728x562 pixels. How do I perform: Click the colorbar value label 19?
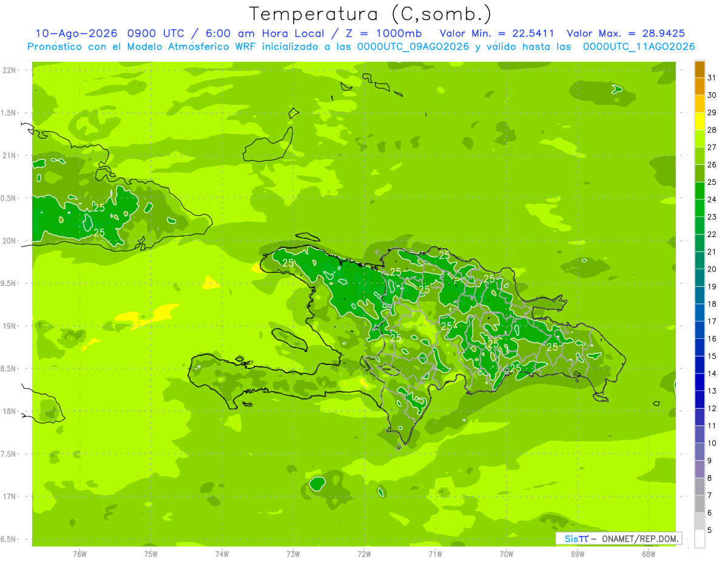click(712, 287)
